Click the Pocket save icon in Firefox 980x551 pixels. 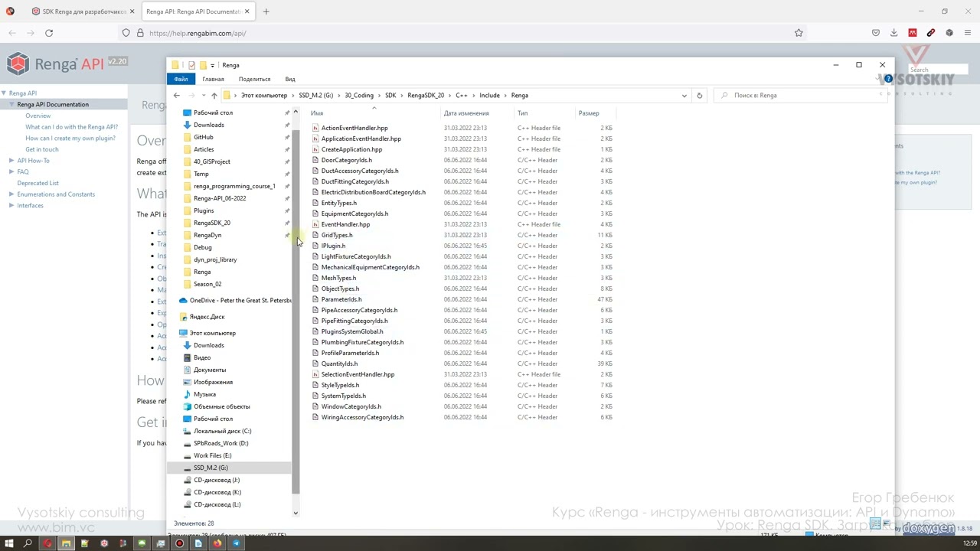876,33
